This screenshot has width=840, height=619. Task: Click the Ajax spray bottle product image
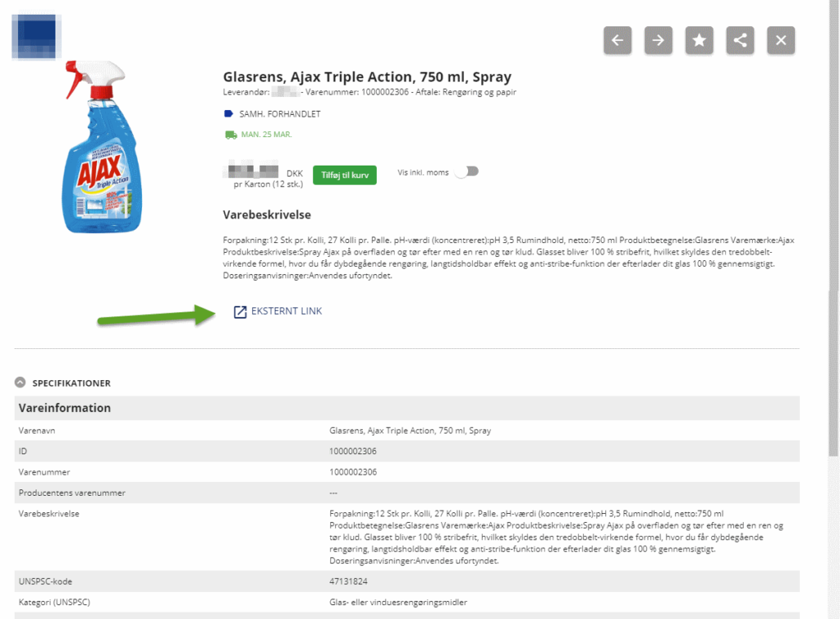pyautogui.click(x=102, y=147)
